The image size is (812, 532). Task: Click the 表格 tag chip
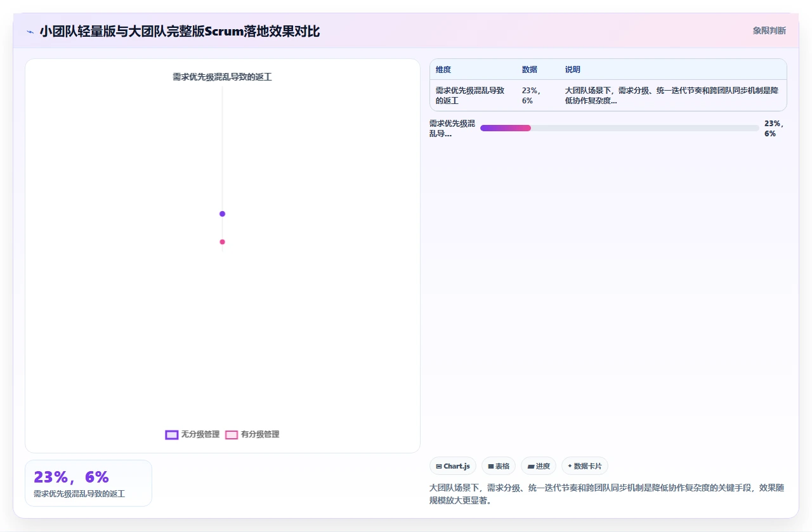click(499, 466)
